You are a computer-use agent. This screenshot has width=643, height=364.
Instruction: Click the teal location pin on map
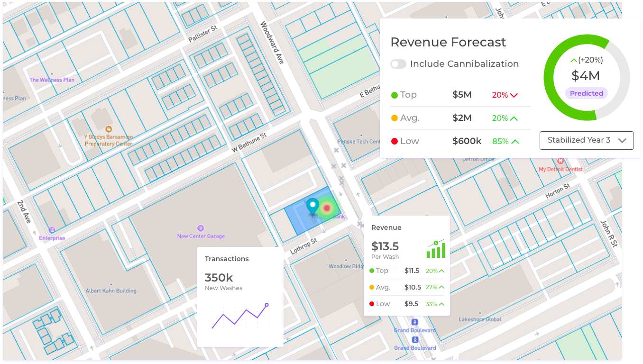click(x=312, y=207)
